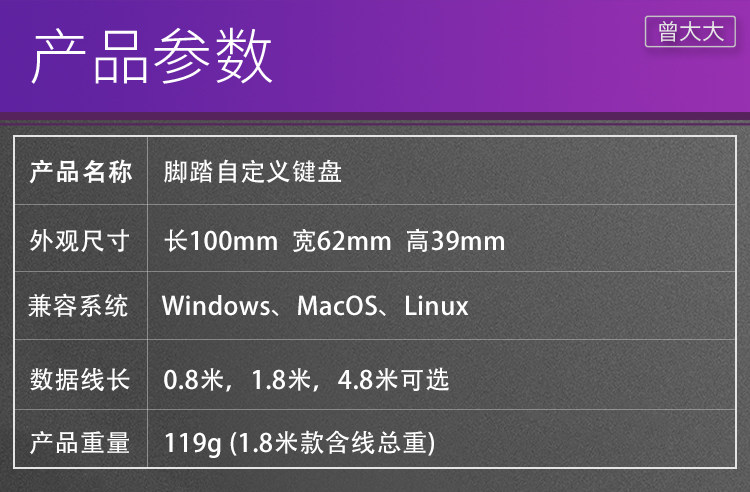Click the Linux system text
Screen dimensions: 750x492
[436, 306]
